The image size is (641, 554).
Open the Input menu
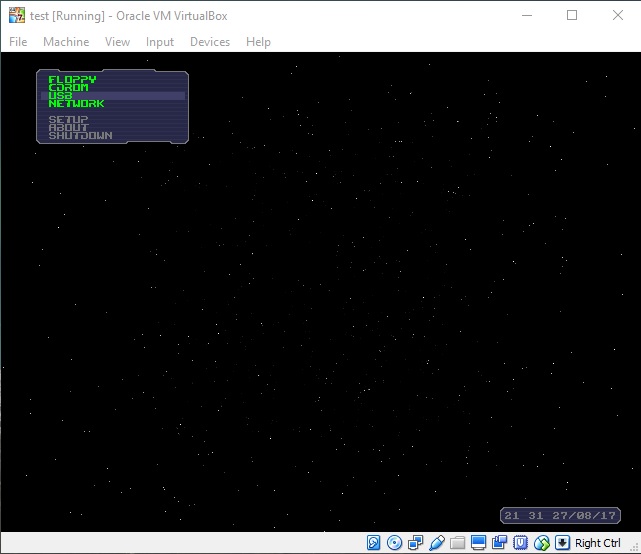pyautogui.click(x=159, y=42)
